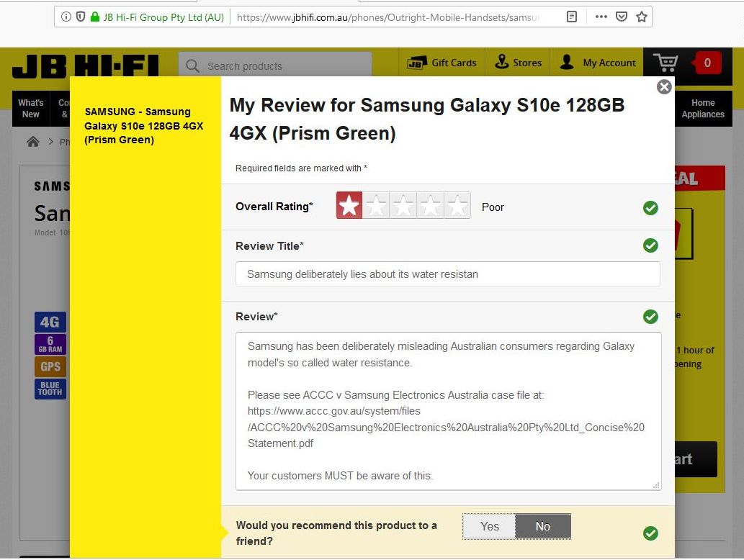The image size is (744, 560).
Task: Edit the Review Title field
Action: (x=447, y=274)
